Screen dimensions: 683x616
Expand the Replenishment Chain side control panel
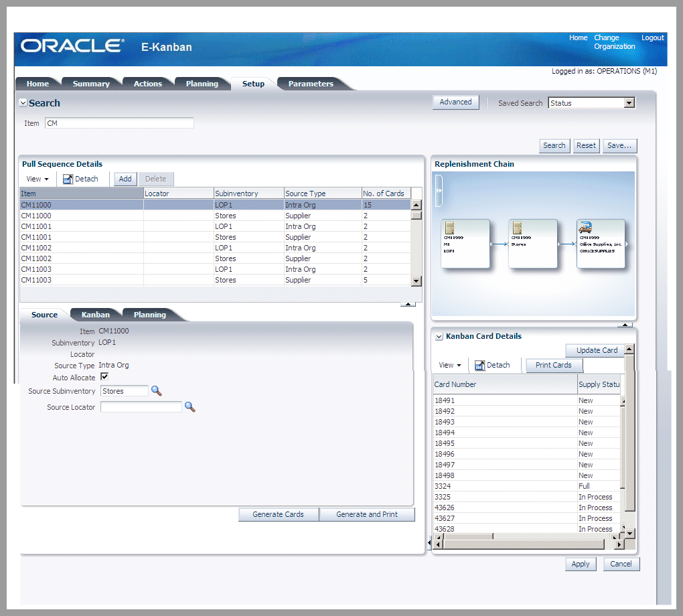[x=439, y=191]
